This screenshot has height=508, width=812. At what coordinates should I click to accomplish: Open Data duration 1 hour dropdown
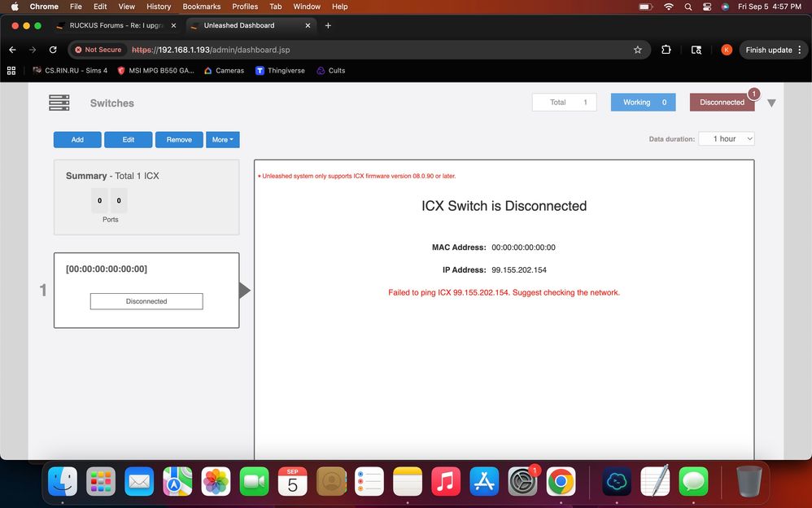(727, 139)
